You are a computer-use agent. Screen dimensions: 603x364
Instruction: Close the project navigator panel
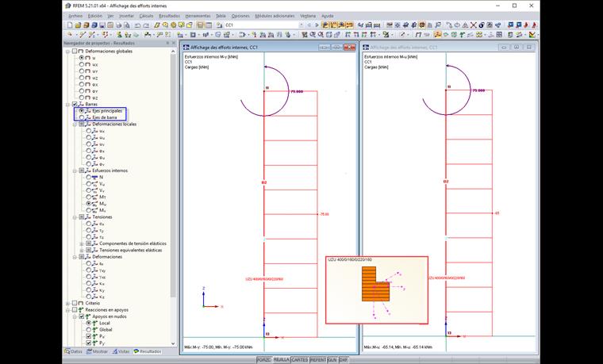pos(174,43)
